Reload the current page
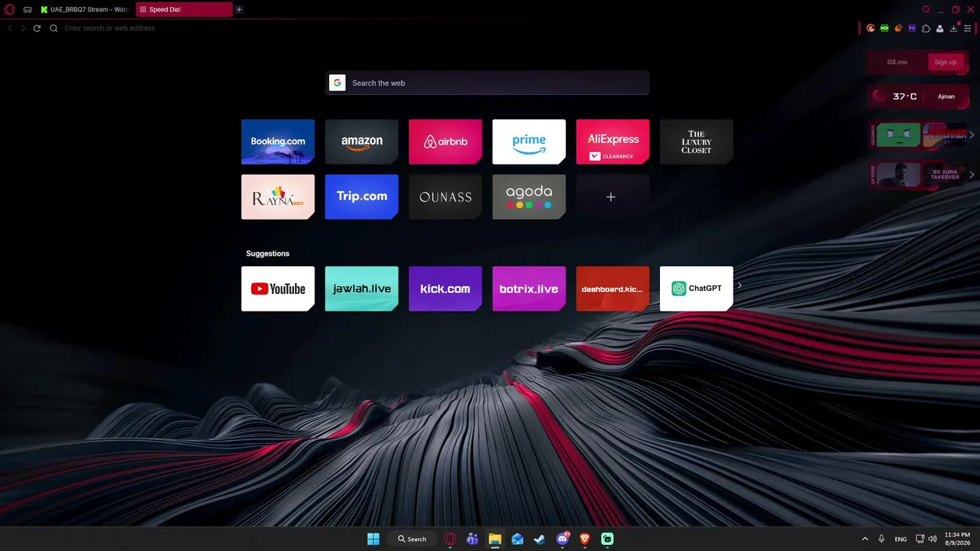 [x=37, y=28]
